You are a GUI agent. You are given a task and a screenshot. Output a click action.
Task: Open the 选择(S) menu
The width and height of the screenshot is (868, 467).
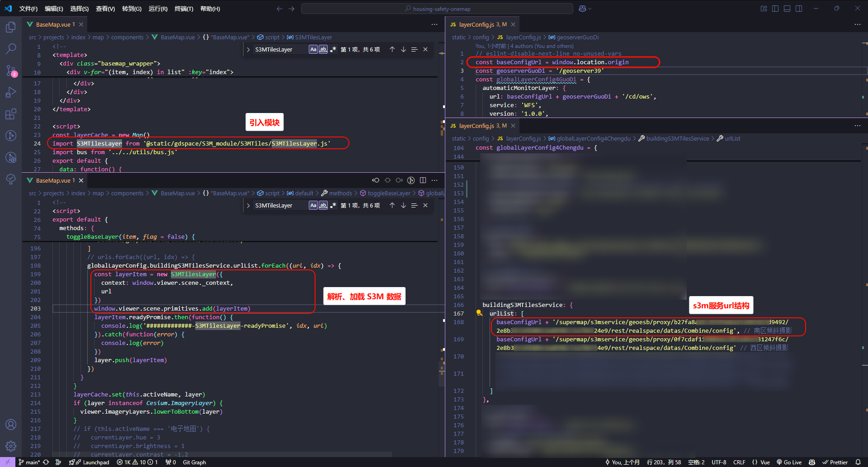tap(80, 9)
